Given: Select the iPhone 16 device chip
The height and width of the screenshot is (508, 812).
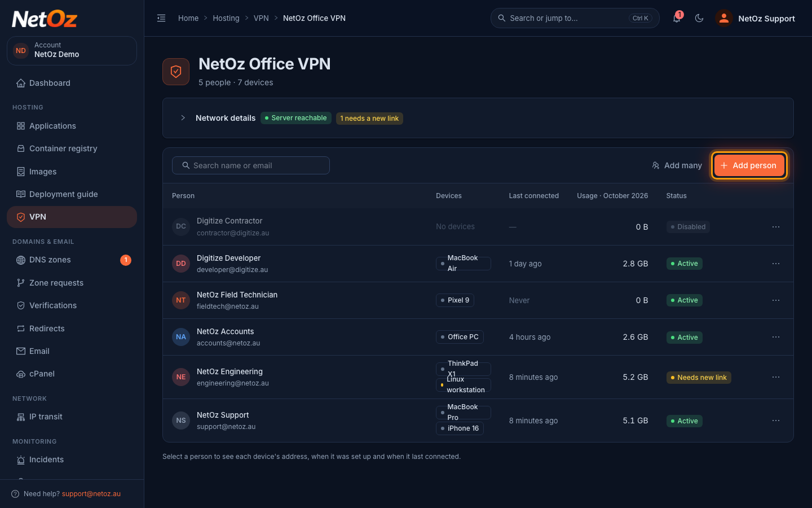Looking at the screenshot, I should click(x=460, y=428).
